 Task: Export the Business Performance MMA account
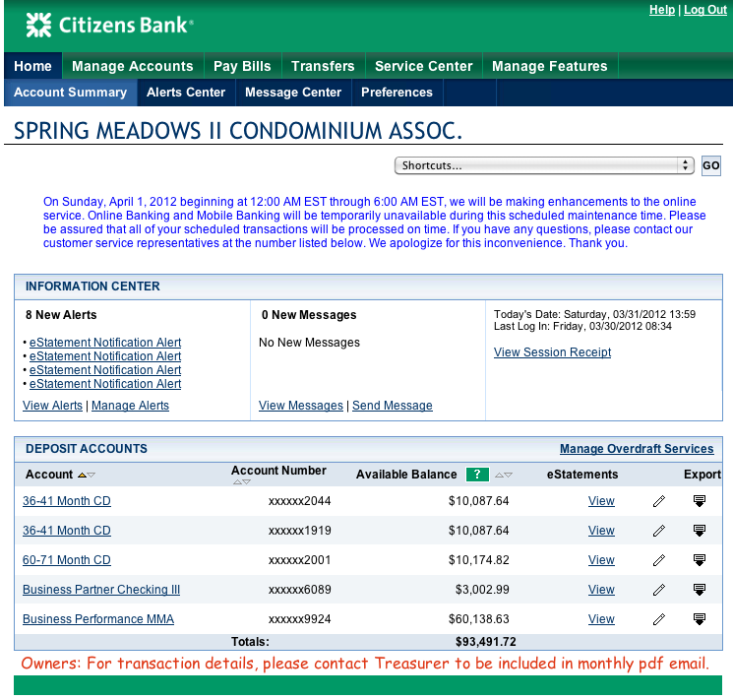tap(700, 619)
